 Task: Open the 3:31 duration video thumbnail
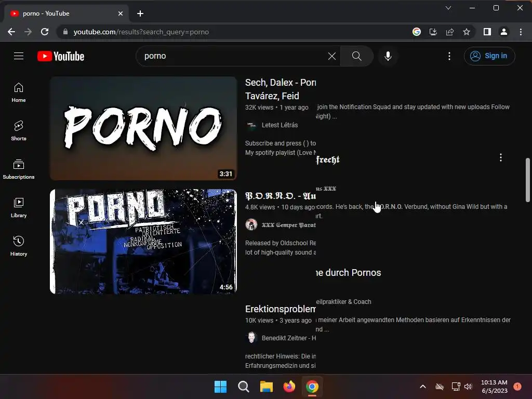click(143, 128)
